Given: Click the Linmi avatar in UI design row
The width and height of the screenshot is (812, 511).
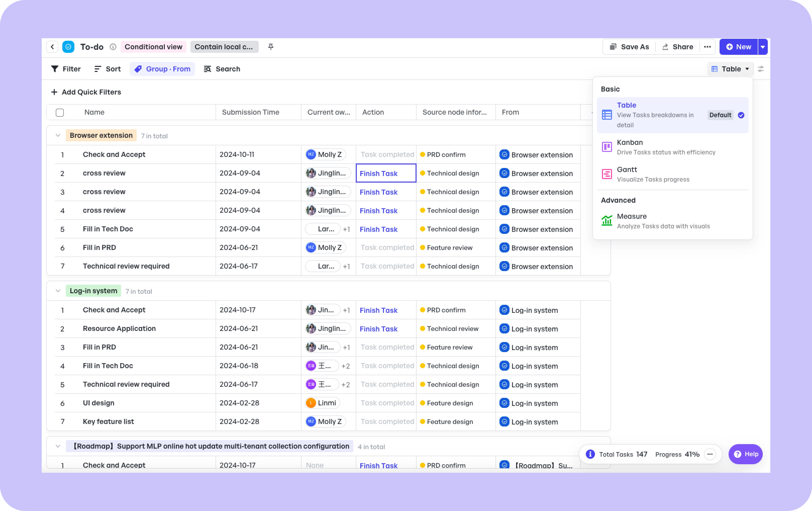Looking at the screenshot, I should (x=311, y=403).
